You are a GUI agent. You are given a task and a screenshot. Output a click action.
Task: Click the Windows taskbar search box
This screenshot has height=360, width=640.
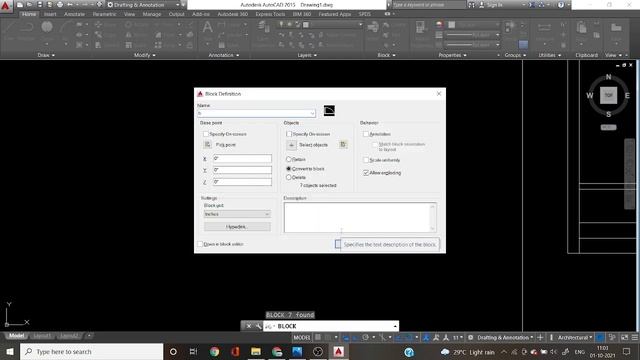point(91,351)
